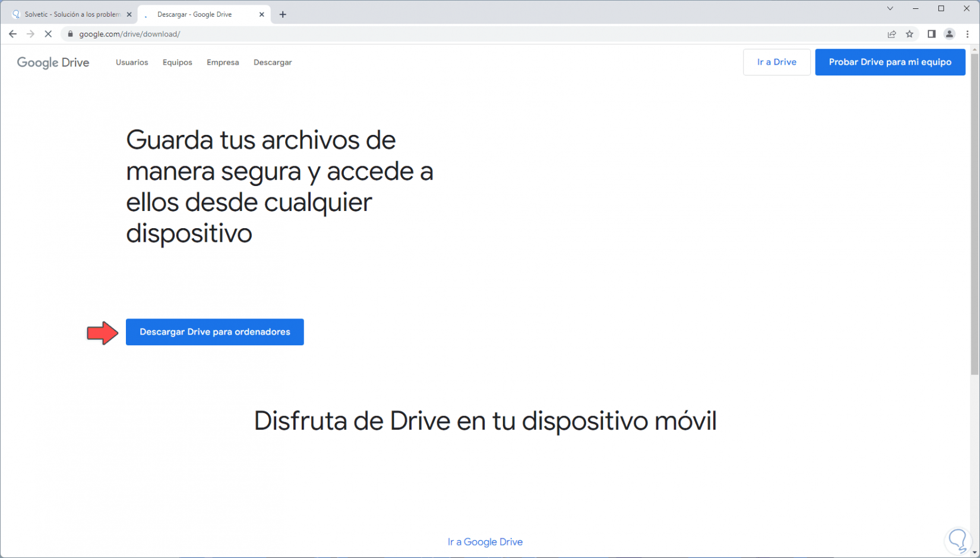Viewport: 980px width, 558px height.
Task: Click the heading 'Guarda tus archivos de'
Action: click(x=261, y=140)
